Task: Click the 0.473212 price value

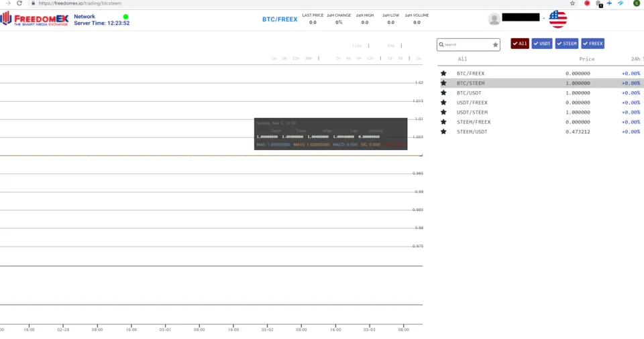Action: tap(578, 132)
